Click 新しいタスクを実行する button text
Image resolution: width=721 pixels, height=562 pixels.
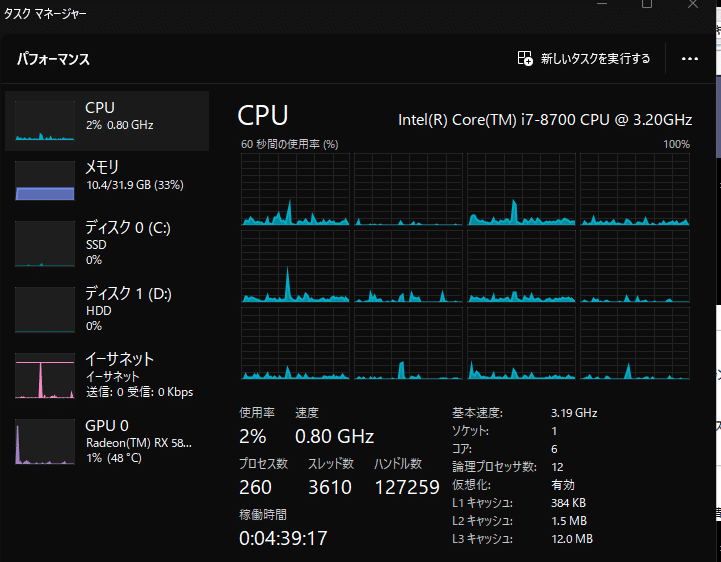[595, 59]
